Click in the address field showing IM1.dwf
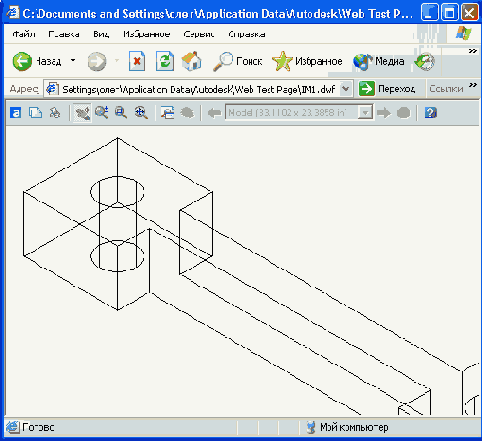 [199, 89]
